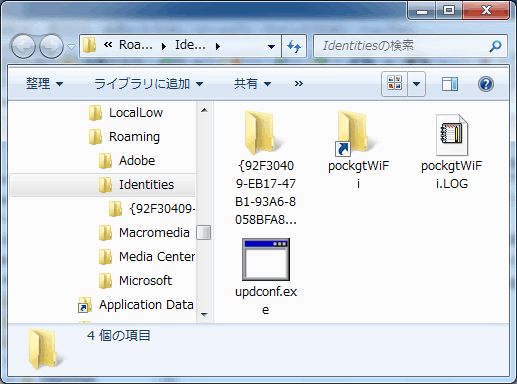The width and height of the screenshot is (517, 384).
Task: Click the navigation pane scrollbar thumb
Action: click(204, 232)
